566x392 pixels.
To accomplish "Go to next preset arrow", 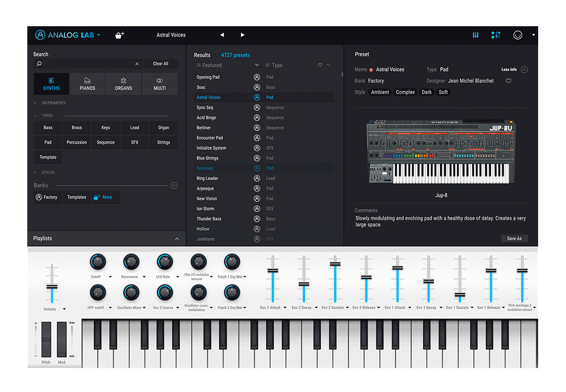I will (243, 35).
